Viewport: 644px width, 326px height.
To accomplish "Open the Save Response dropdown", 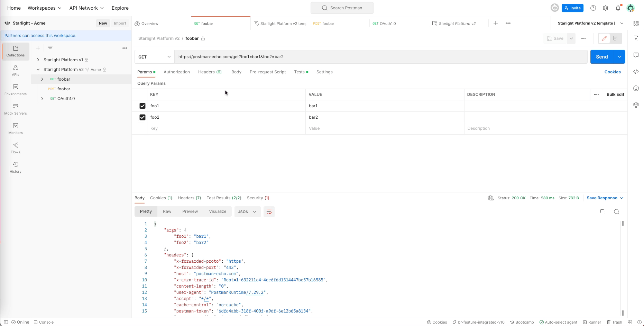I will coord(605,198).
